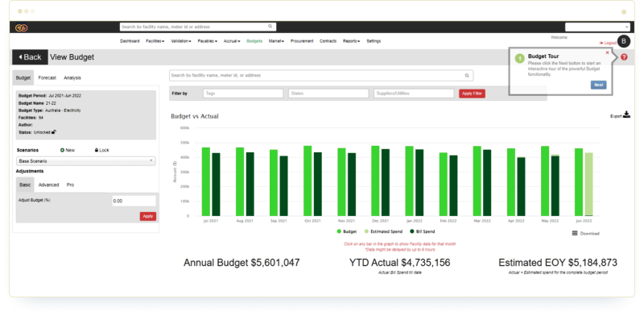Viewport: 644px width, 316px height.
Task: Toggle the Estimated Spend legend series
Action: point(384,231)
